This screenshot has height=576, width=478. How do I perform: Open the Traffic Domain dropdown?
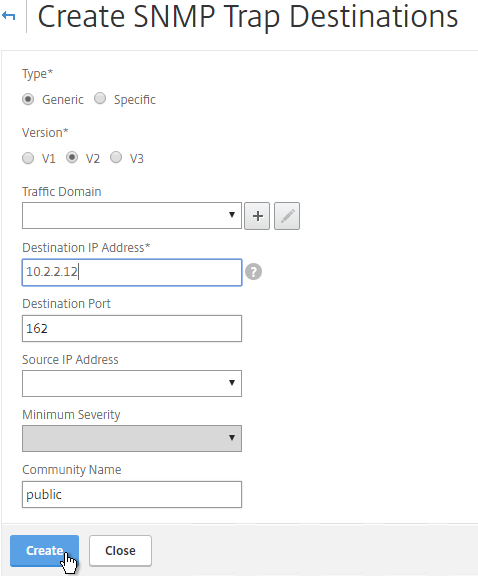point(132,215)
